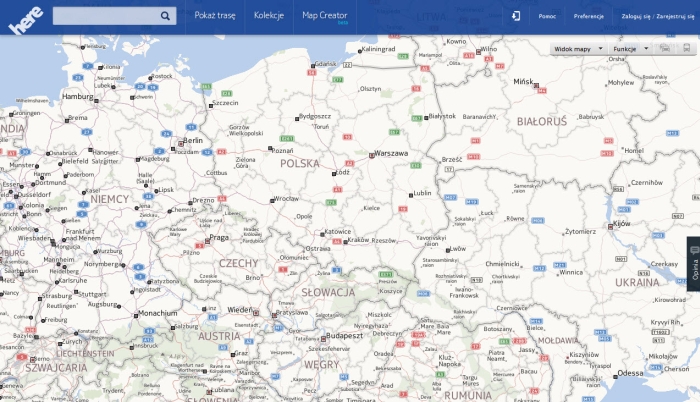This screenshot has width=700, height=402.
Task: Click the MOŁDAWIA country label
Action: coord(558,341)
